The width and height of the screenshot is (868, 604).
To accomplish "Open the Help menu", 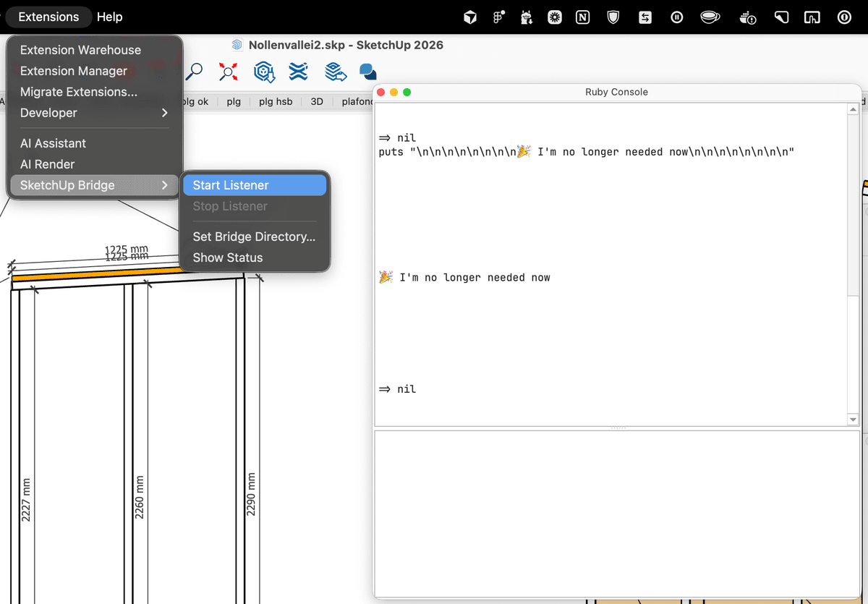I will 109,16.
